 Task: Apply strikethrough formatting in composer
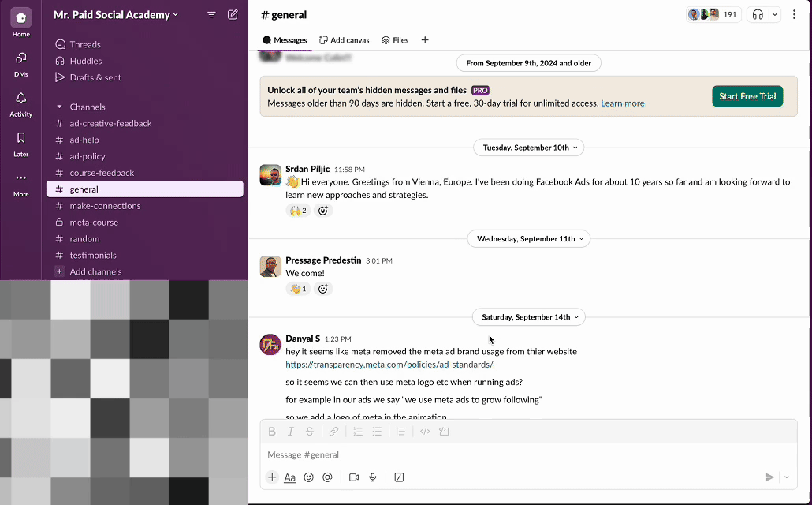pyautogui.click(x=310, y=432)
